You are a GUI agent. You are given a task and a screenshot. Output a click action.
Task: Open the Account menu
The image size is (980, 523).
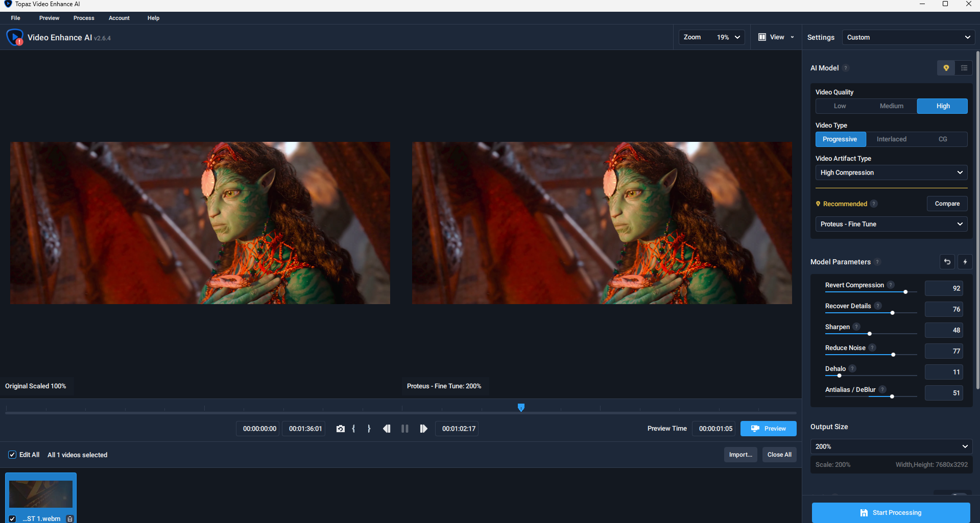[x=119, y=18]
